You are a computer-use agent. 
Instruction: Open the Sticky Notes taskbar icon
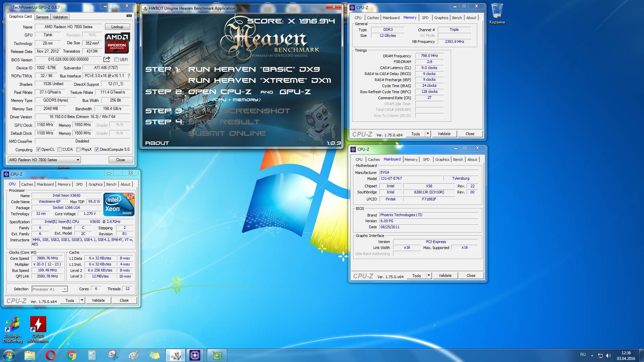(154, 355)
